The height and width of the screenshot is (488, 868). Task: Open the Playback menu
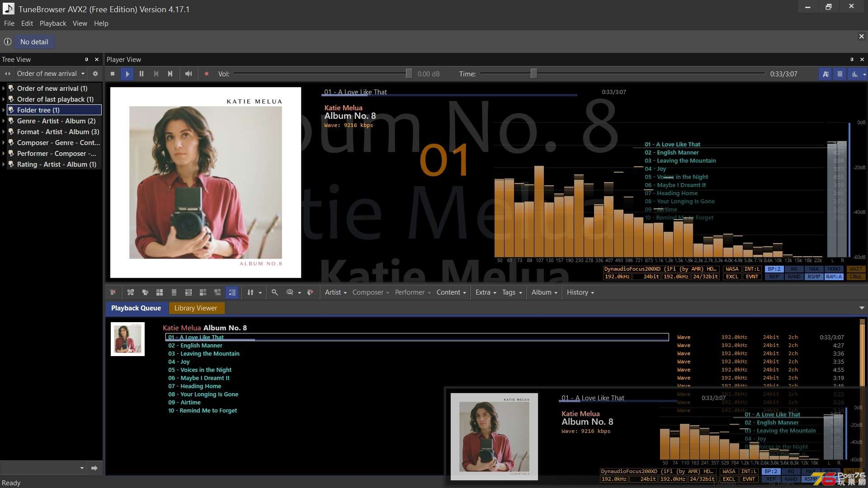pyautogui.click(x=53, y=23)
